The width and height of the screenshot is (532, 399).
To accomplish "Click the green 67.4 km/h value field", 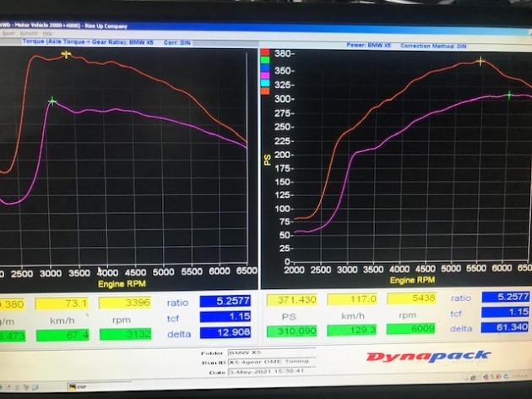I will pos(62,335).
